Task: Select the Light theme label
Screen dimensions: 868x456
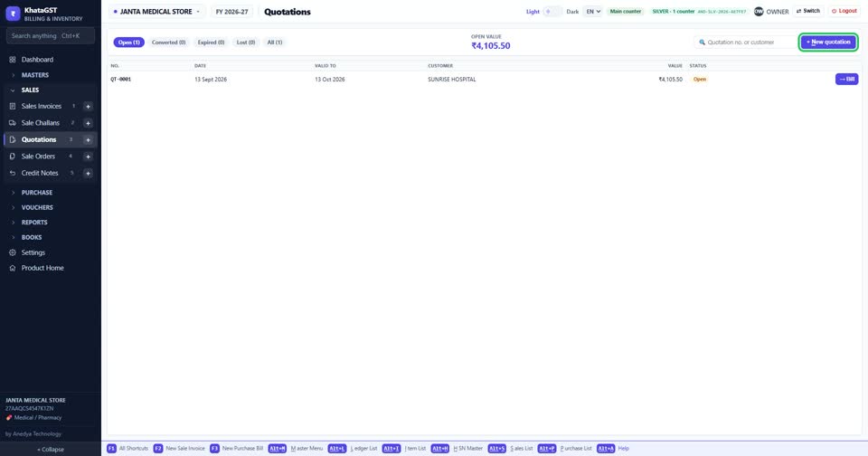Action: (x=533, y=12)
